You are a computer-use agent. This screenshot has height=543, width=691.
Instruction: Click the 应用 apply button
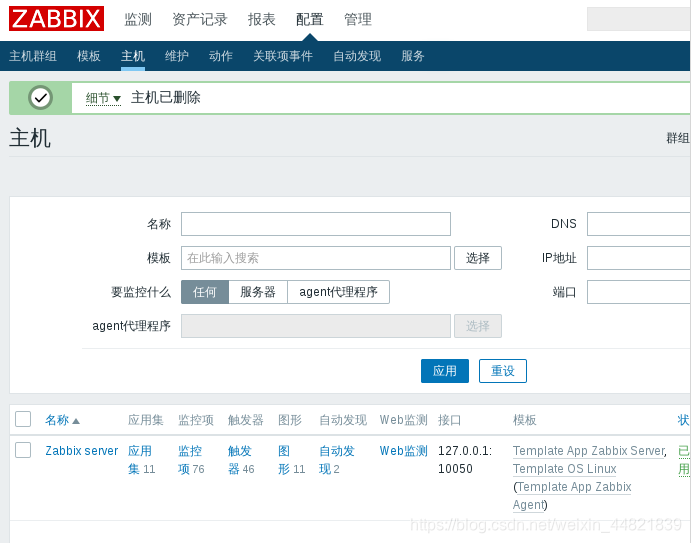click(x=445, y=371)
